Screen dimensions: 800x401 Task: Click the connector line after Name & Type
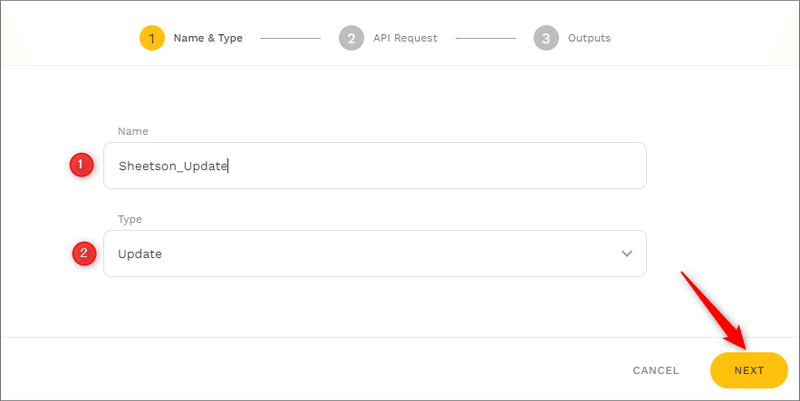click(x=290, y=38)
